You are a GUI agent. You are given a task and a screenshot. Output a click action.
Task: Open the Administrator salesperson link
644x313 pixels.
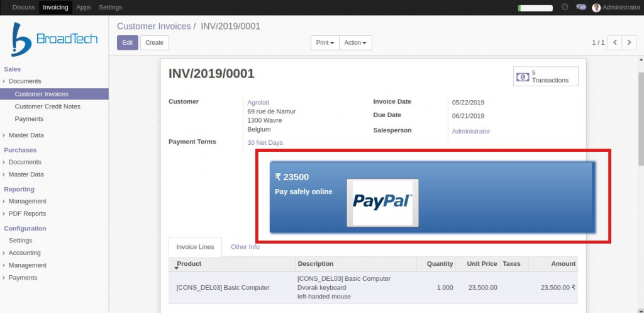(471, 131)
